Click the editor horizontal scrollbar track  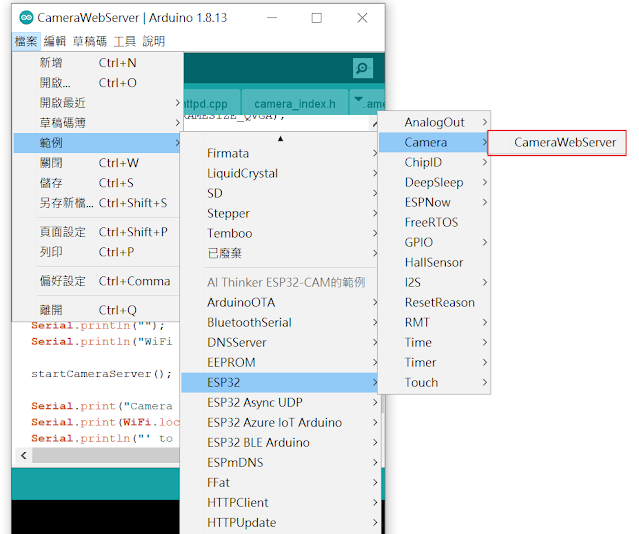click(x=106, y=455)
